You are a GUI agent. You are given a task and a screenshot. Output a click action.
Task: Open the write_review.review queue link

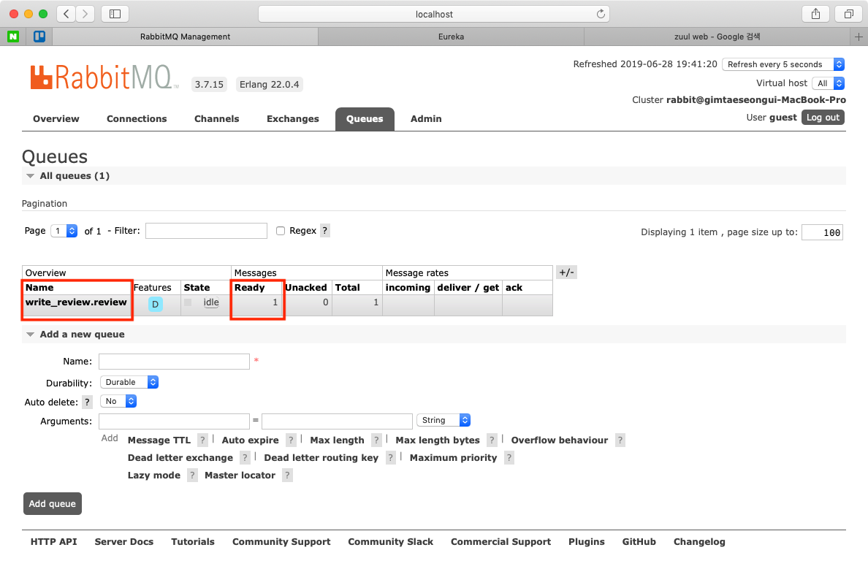(76, 302)
